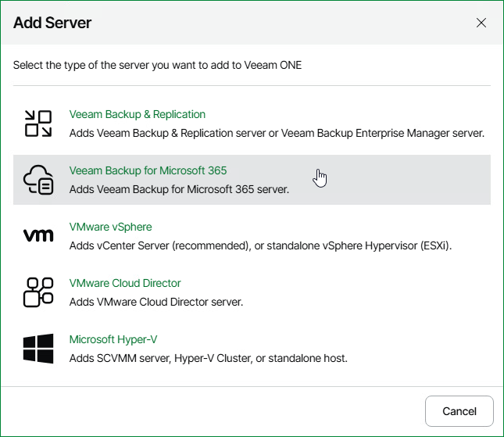This screenshot has height=437, width=504.
Task: Click the Windows logo for Hyper-V
Action: [x=38, y=349]
